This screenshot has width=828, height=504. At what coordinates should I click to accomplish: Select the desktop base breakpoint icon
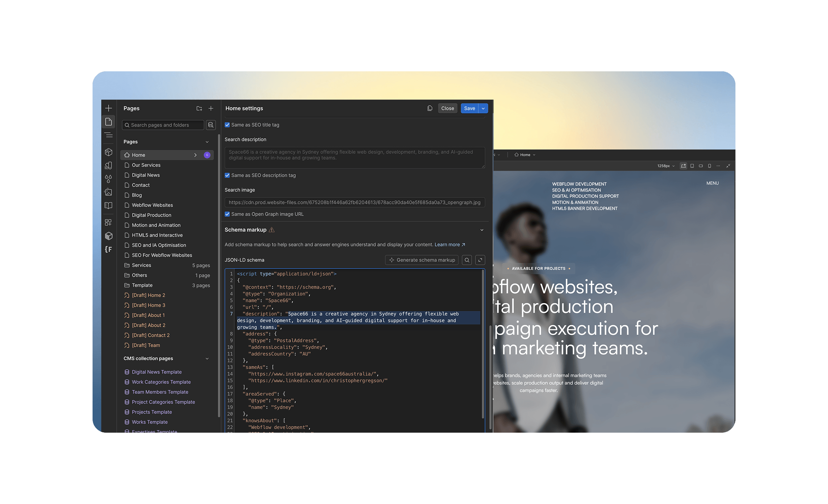[683, 166]
